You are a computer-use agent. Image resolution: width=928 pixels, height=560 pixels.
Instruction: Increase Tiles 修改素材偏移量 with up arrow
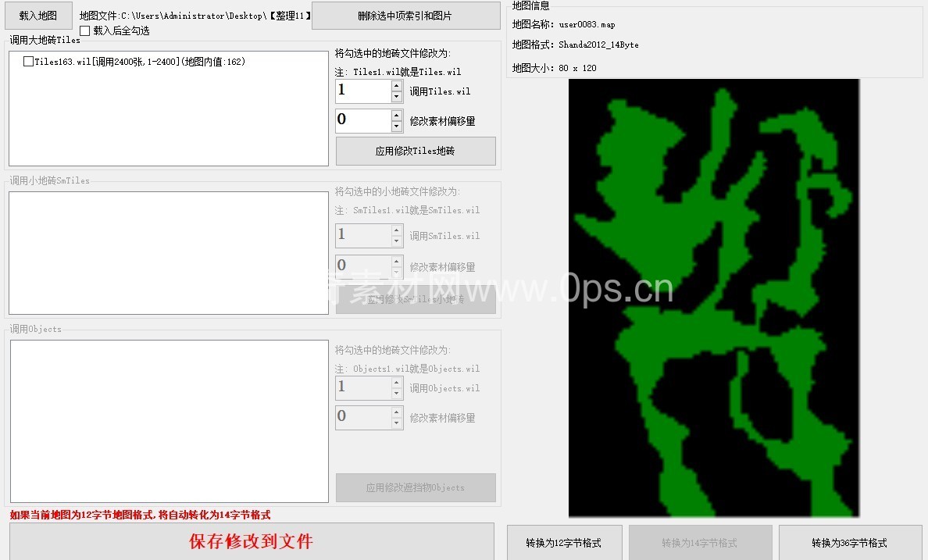[x=397, y=116]
